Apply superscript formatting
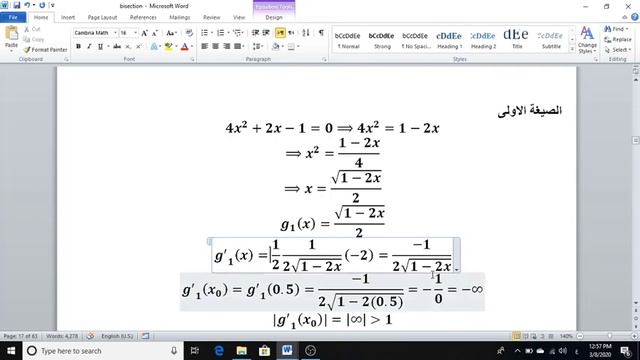Viewport: 640px width, 360px height. [x=139, y=47]
